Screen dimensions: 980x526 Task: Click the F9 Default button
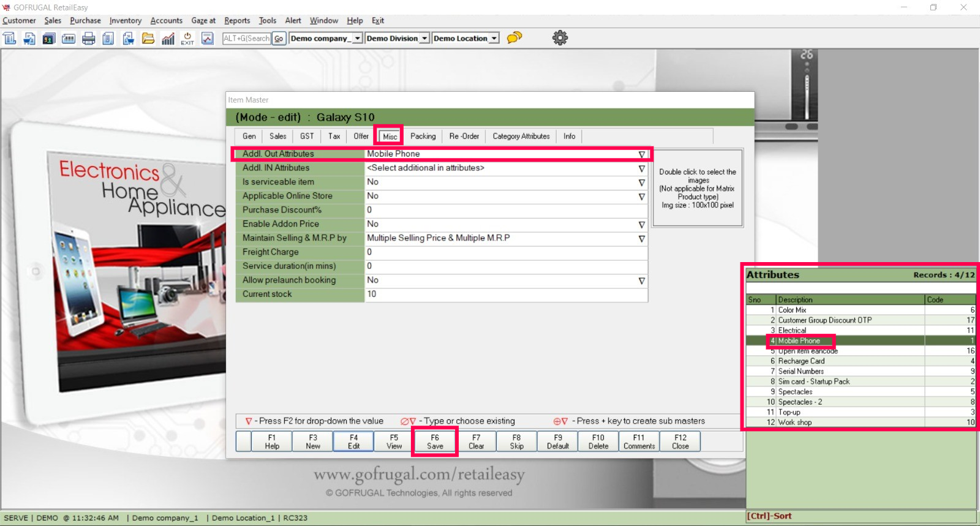[x=558, y=441]
